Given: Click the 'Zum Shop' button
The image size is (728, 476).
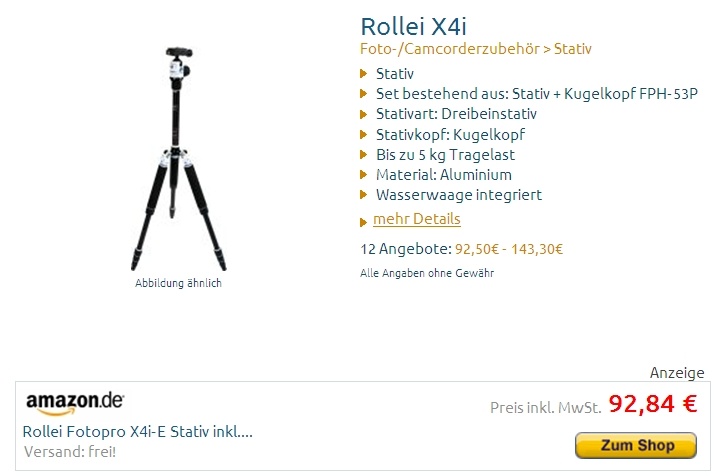Looking at the screenshot, I should tap(636, 445).
